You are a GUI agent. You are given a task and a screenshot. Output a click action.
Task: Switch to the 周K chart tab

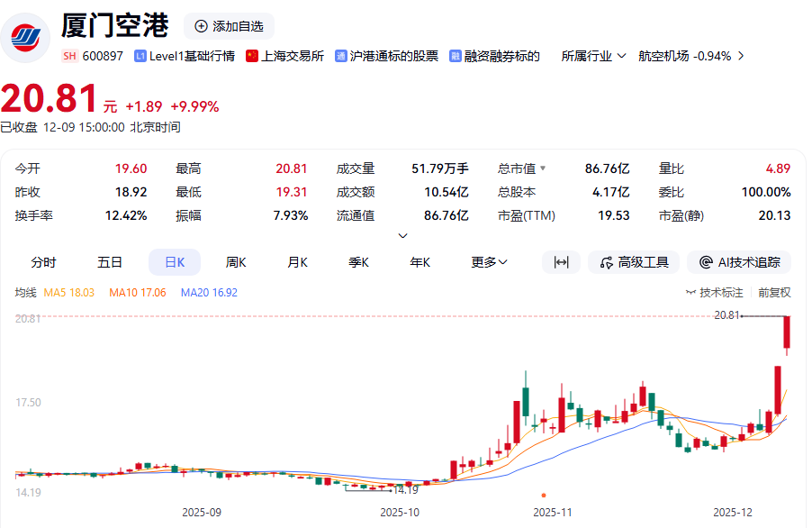(x=236, y=262)
